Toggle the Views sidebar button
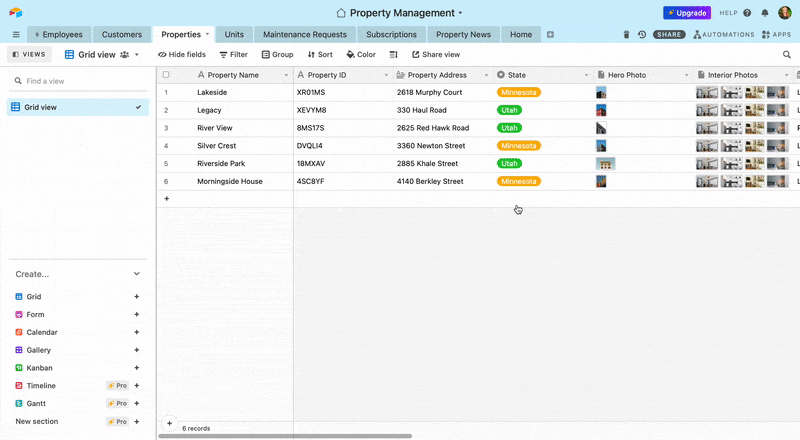Screen dimensions: 800x440 [28, 55]
